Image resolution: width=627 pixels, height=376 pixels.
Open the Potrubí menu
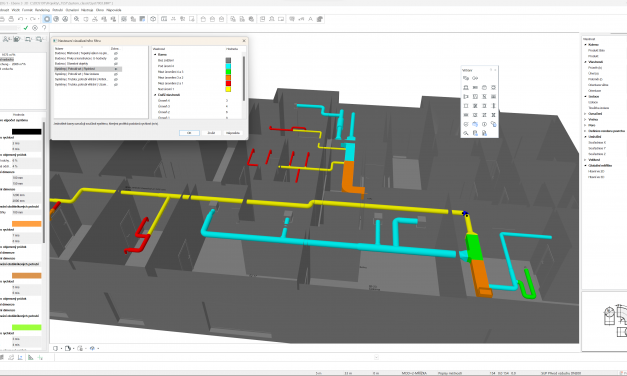click(x=58, y=10)
